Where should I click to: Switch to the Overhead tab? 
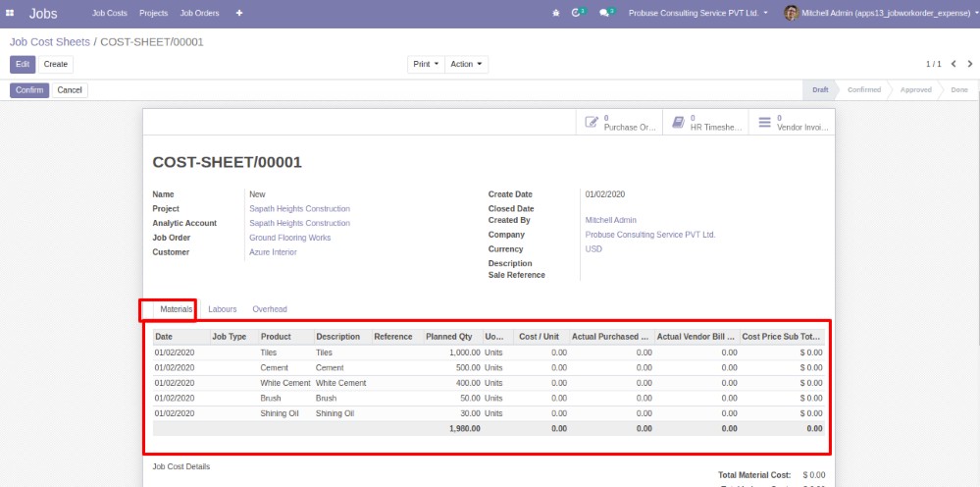click(x=270, y=309)
